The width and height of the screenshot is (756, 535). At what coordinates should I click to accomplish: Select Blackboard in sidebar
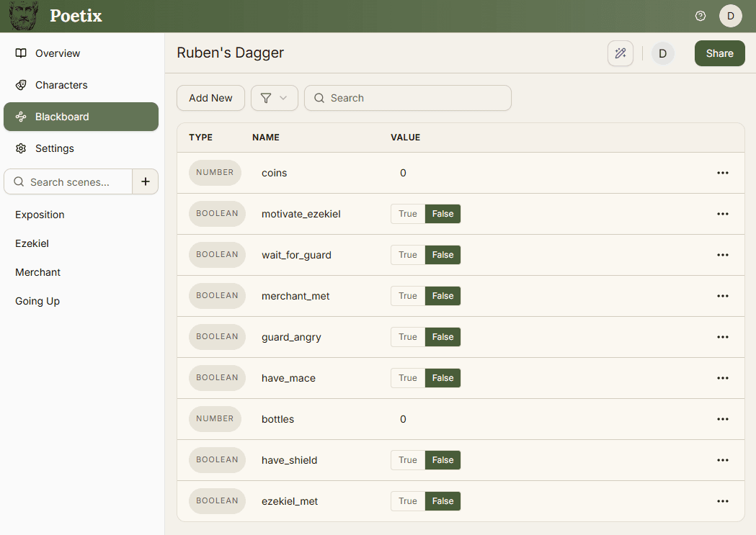coord(81,117)
